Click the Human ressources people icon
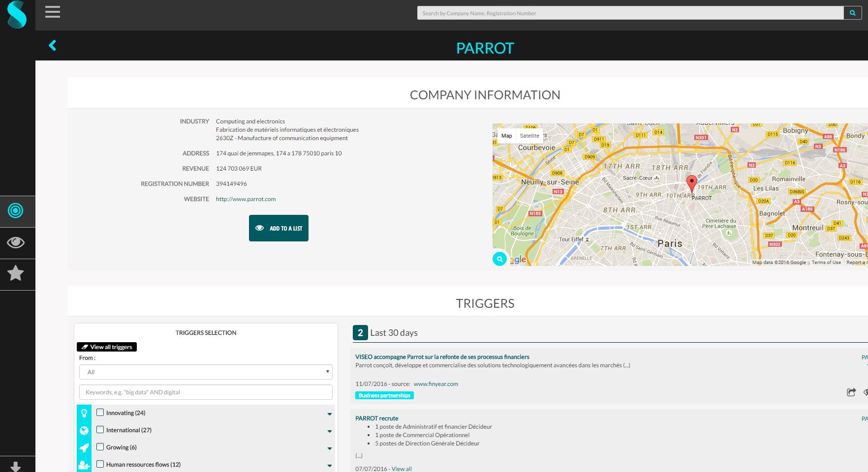868x472 pixels. (x=84, y=465)
